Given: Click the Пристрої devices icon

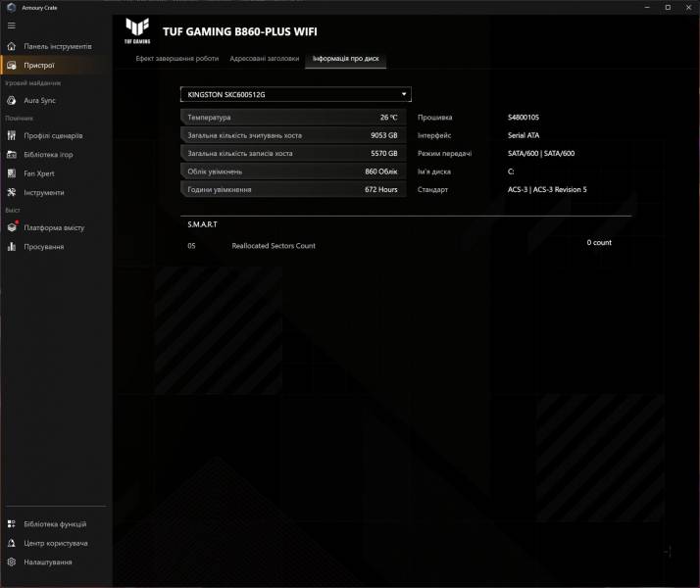Looking at the screenshot, I should [12, 66].
